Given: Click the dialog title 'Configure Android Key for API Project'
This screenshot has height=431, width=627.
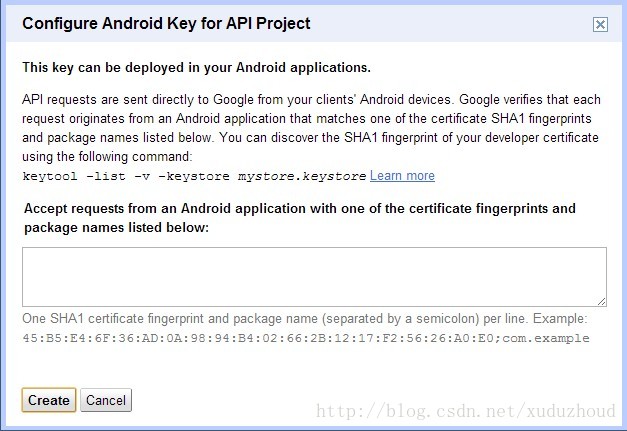Looking at the screenshot, I should click(x=166, y=24).
